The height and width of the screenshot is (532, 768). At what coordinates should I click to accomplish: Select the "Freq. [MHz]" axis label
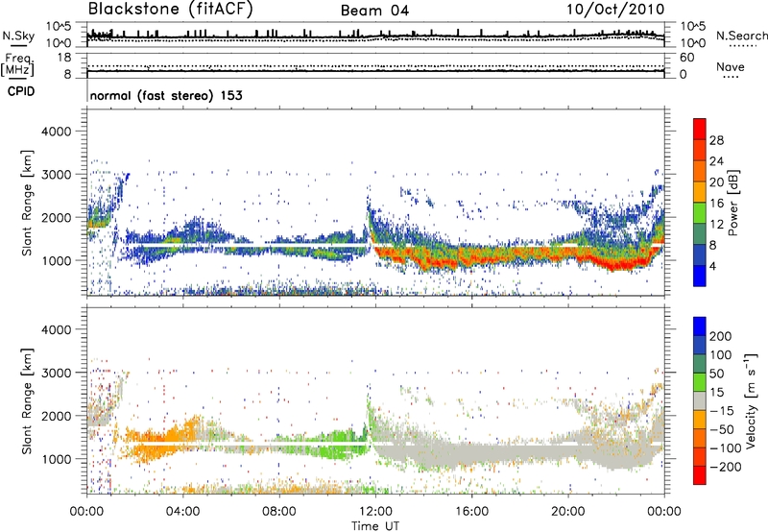pos(17,65)
